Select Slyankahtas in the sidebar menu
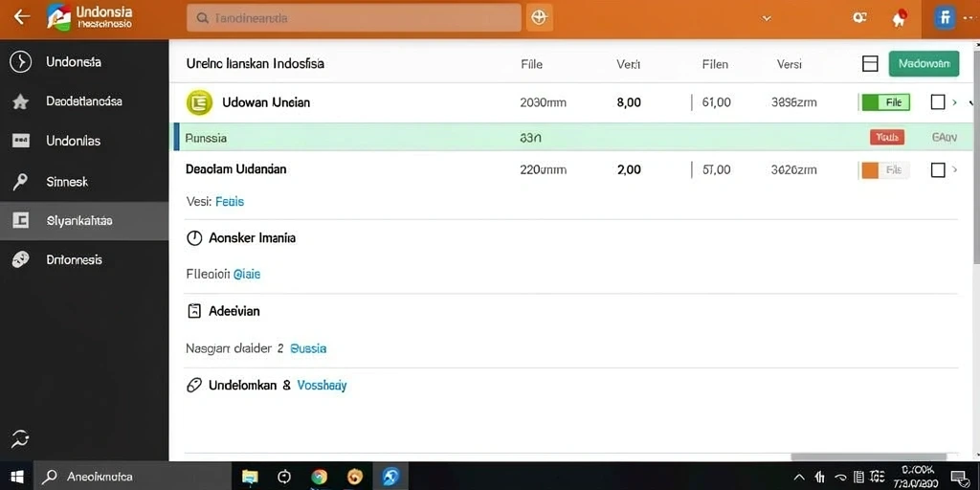 tap(84, 221)
